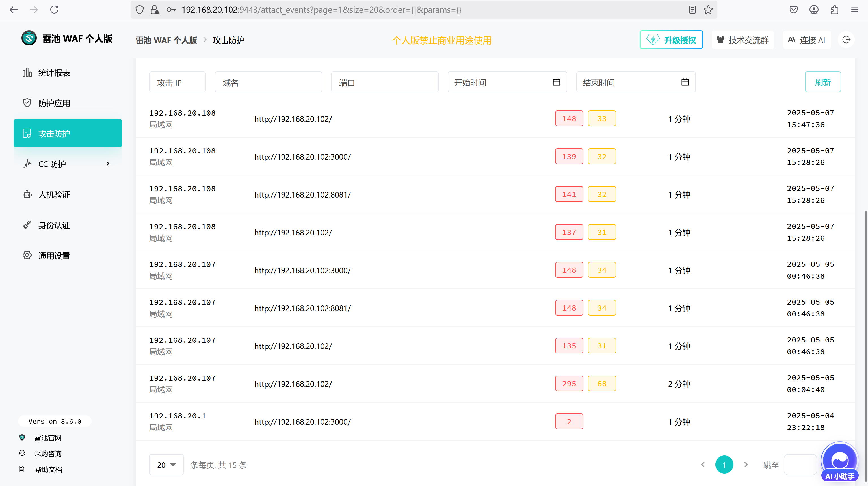The height and width of the screenshot is (486, 868).
Task: Go back with the browser back arrow
Action: tap(14, 10)
